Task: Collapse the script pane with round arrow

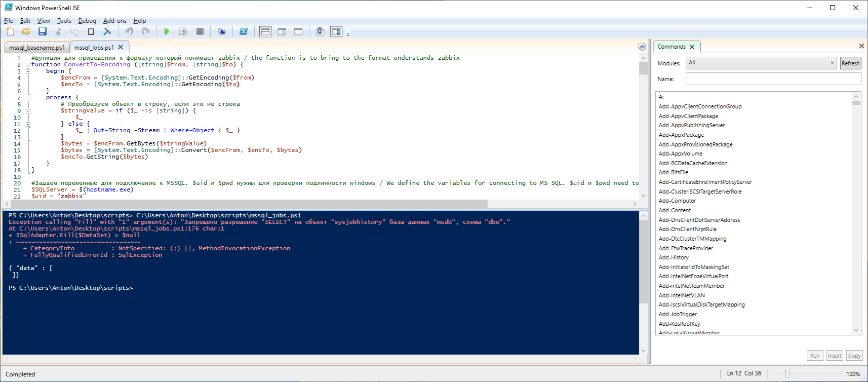Action: coord(642,47)
